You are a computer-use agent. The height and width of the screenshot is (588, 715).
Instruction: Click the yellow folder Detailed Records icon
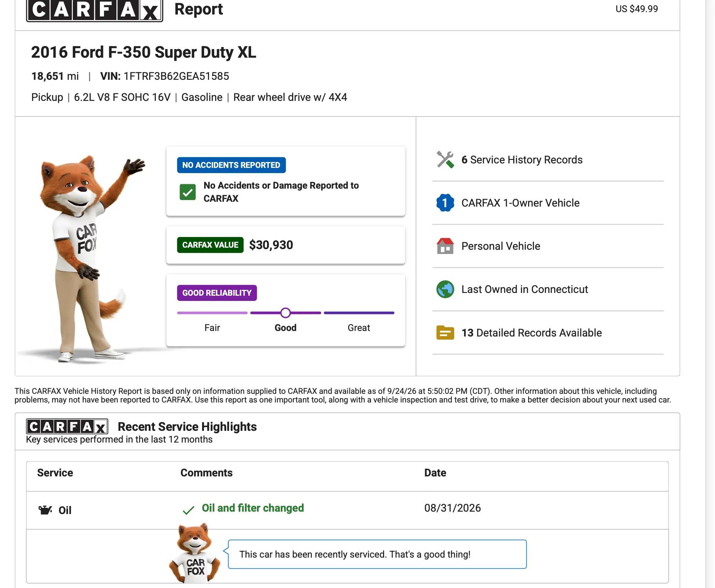[445, 332]
